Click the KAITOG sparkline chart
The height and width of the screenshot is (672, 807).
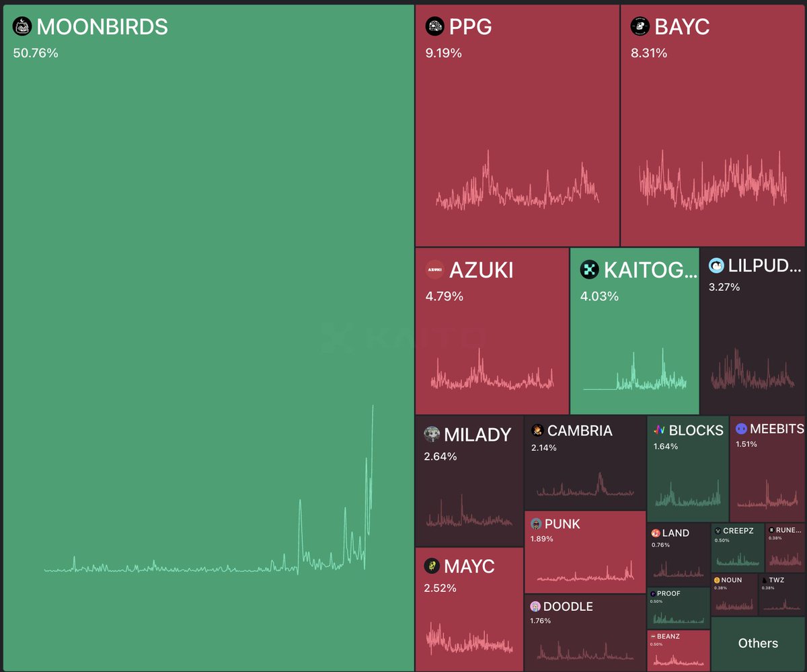tap(635, 368)
